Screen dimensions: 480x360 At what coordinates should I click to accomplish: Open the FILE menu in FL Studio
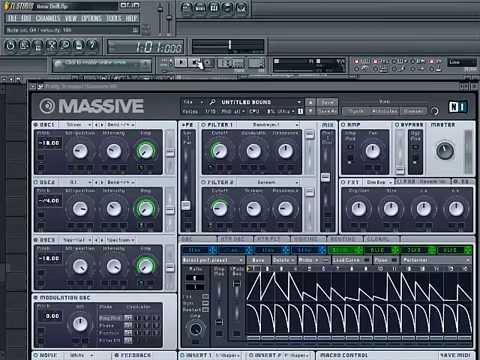pos(12,18)
